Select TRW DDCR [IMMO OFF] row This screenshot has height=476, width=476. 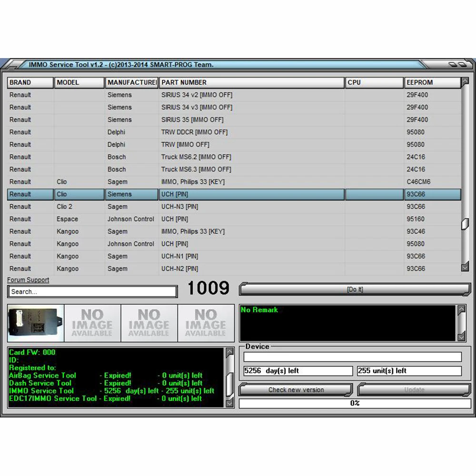(234, 132)
